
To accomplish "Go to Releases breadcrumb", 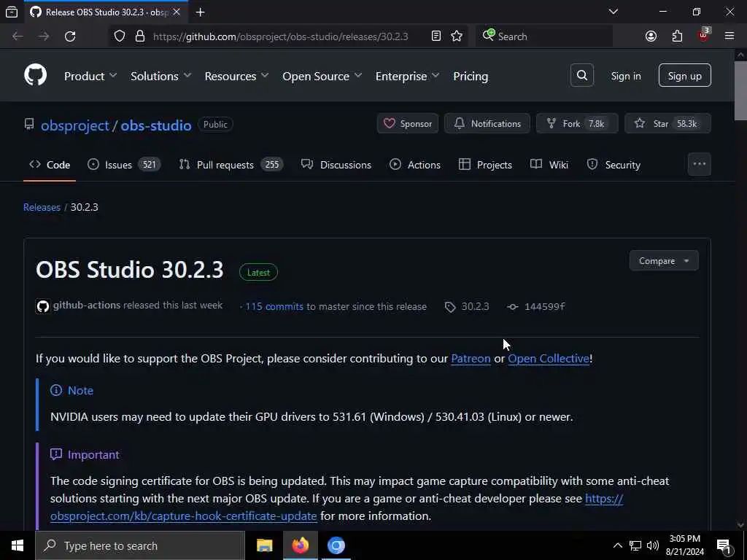I will (42, 207).
